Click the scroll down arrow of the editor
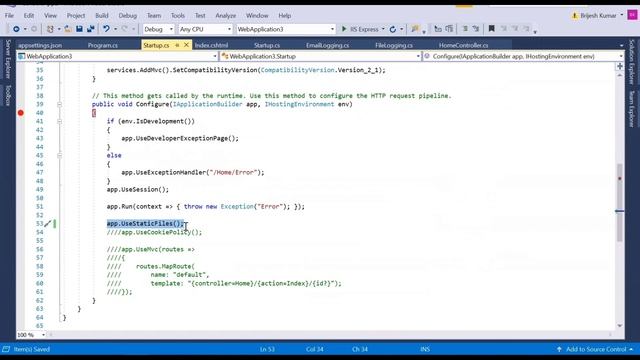640x360 pixels. point(620,326)
